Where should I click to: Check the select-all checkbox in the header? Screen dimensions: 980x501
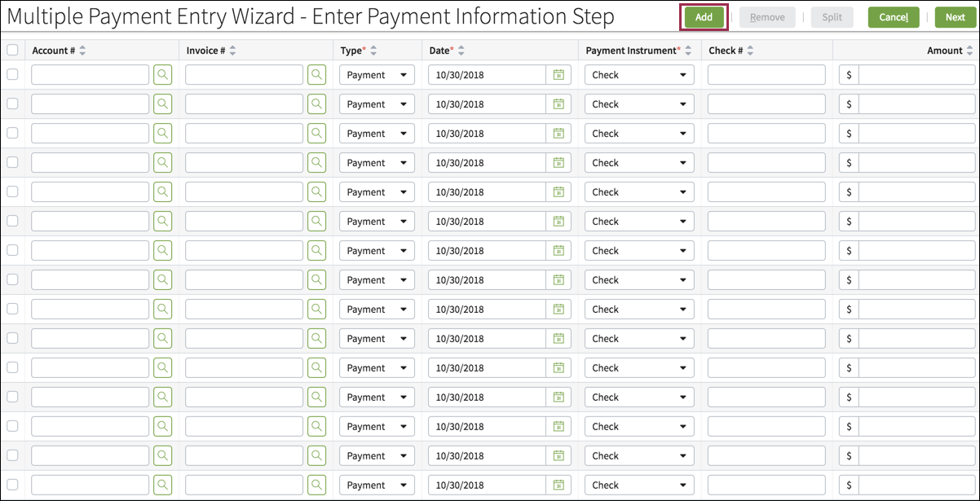(x=12, y=50)
